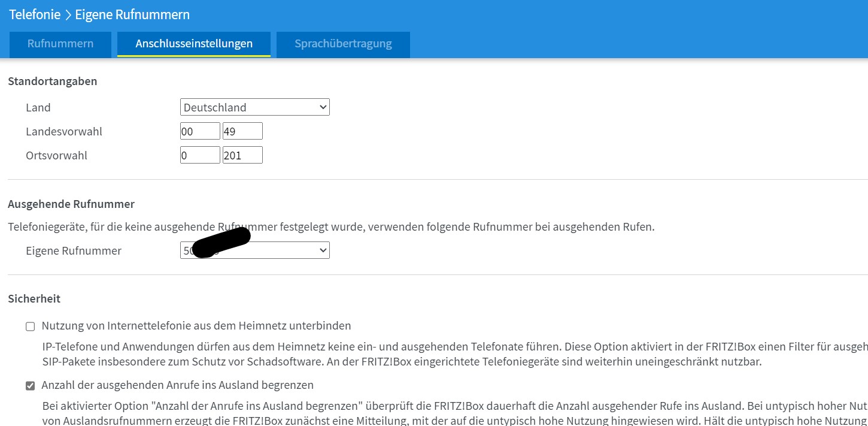868x426 pixels.
Task: Click the Landesvorwahl field containing 00
Action: 200,130
